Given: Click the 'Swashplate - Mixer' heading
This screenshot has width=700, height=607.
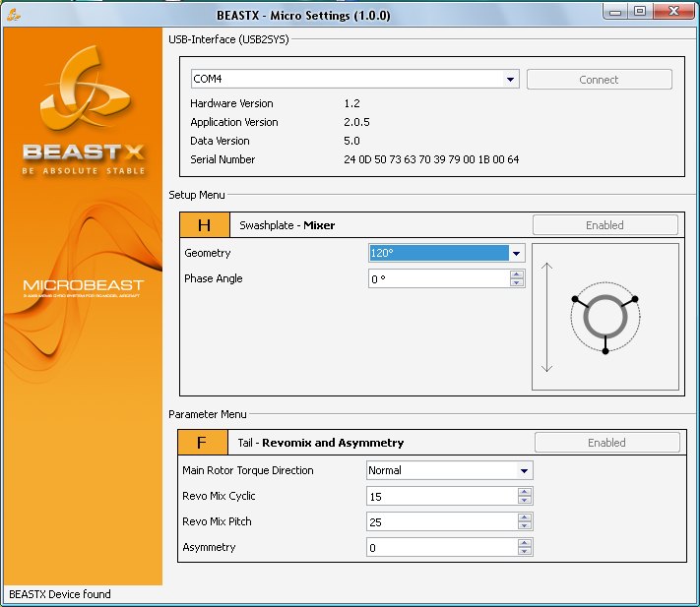Looking at the screenshot, I should point(287,225).
